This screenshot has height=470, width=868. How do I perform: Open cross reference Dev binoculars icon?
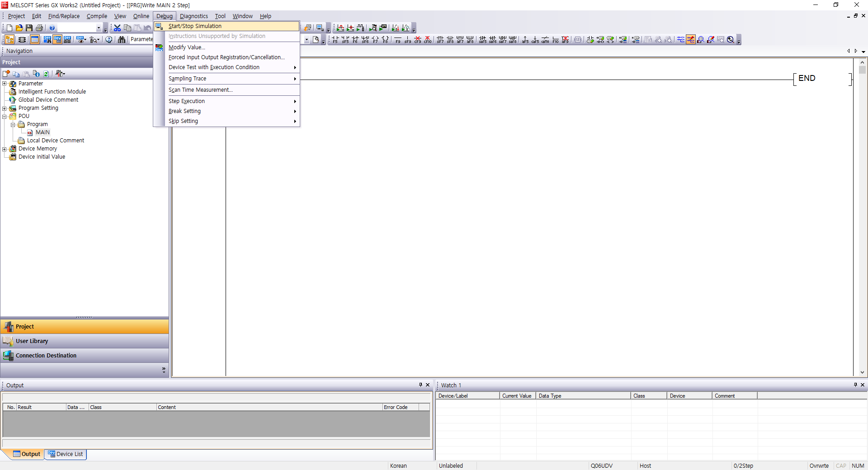[x=47, y=40]
